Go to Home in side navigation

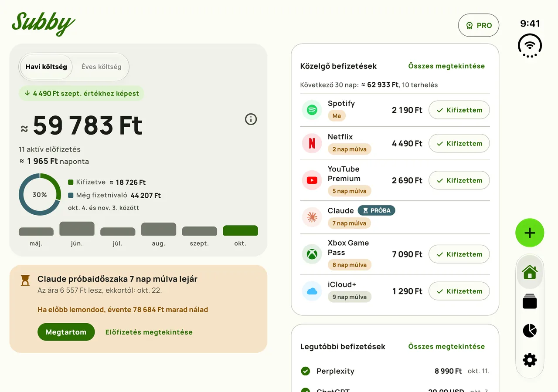530,273
